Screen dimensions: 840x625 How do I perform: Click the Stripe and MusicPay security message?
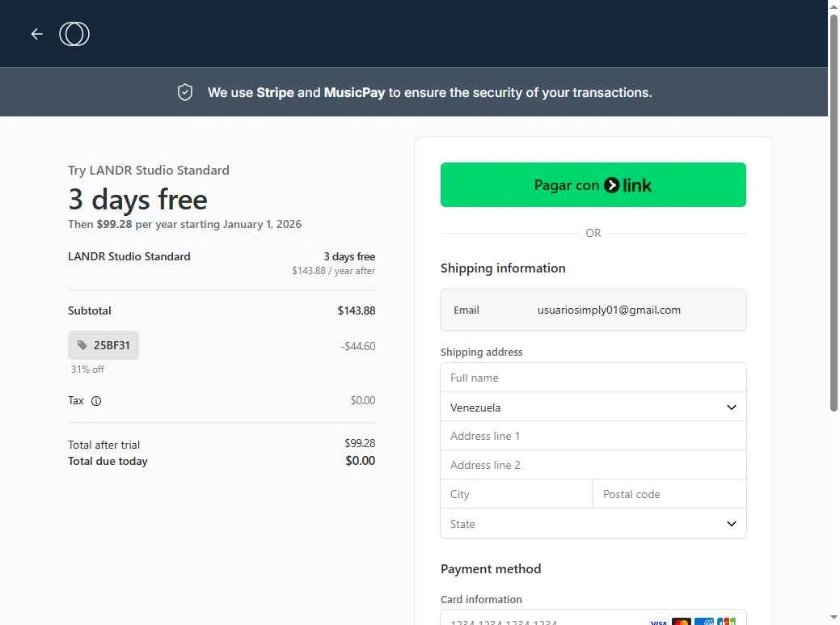point(429,93)
